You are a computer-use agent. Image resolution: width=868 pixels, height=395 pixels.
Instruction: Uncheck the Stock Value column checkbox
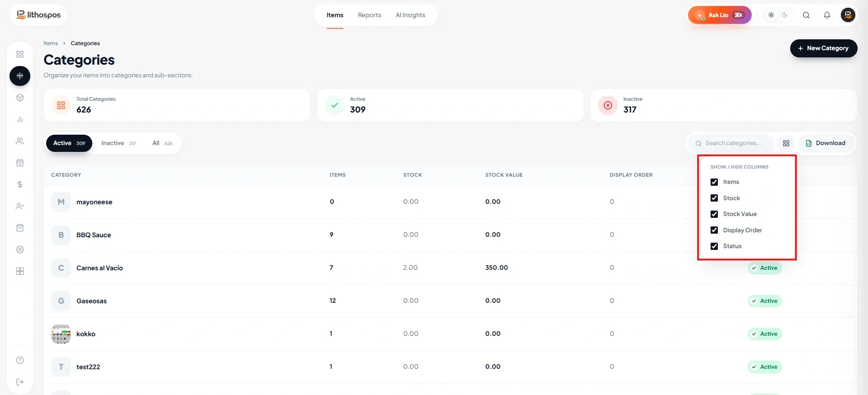pyautogui.click(x=714, y=214)
